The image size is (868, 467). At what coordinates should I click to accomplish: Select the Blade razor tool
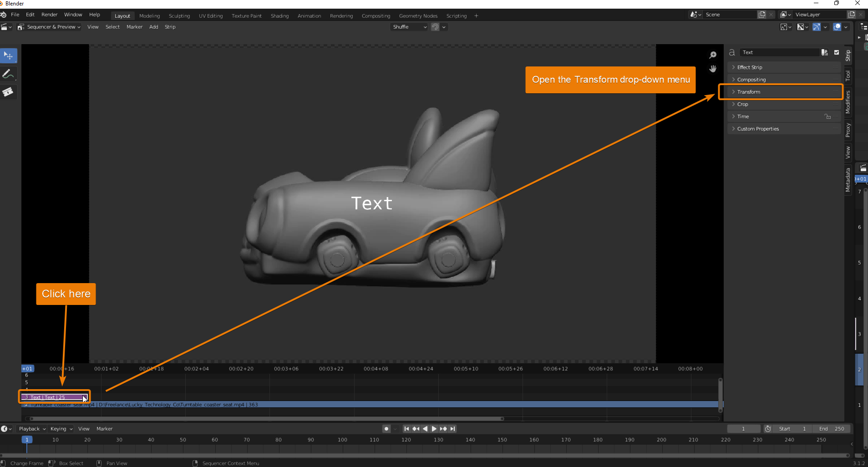(x=8, y=92)
